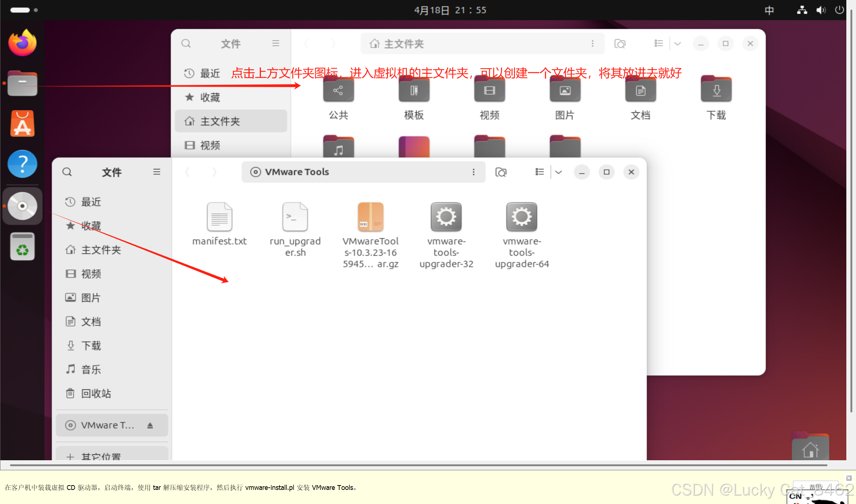Open the Downloads (下载) folder in home window
Viewport: 856px width, 504px height.
click(716, 90)
